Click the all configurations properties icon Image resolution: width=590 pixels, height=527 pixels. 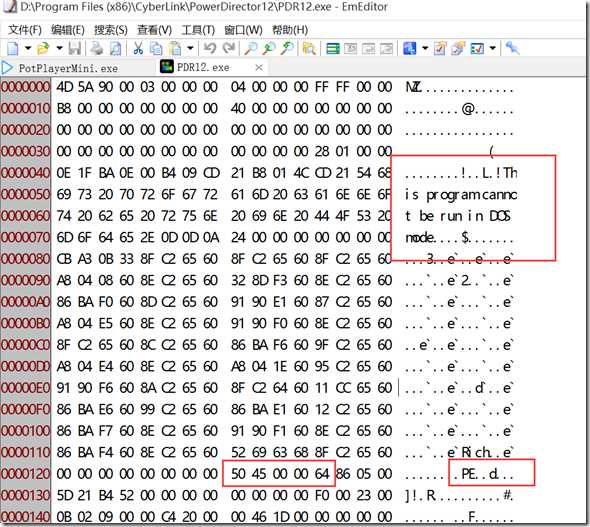point(458,48)
